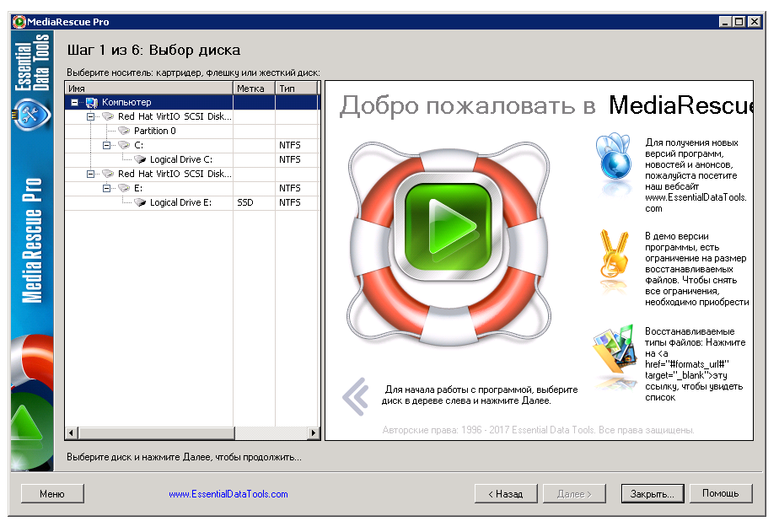Maximize the MediaRescue Pro window
The height and width of the screenshot is (532, 779).
(x=739, y=22)
